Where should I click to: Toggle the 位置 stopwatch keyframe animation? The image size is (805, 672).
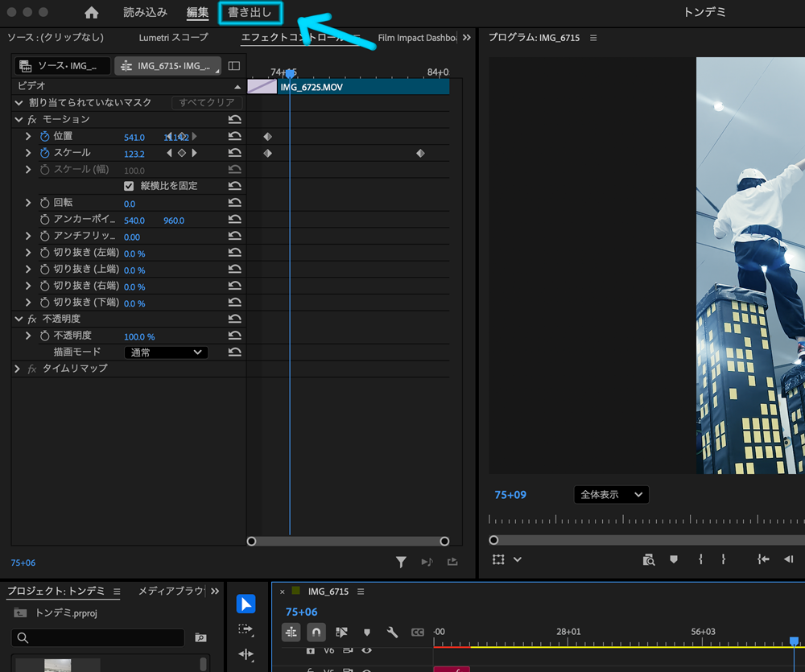43,137
